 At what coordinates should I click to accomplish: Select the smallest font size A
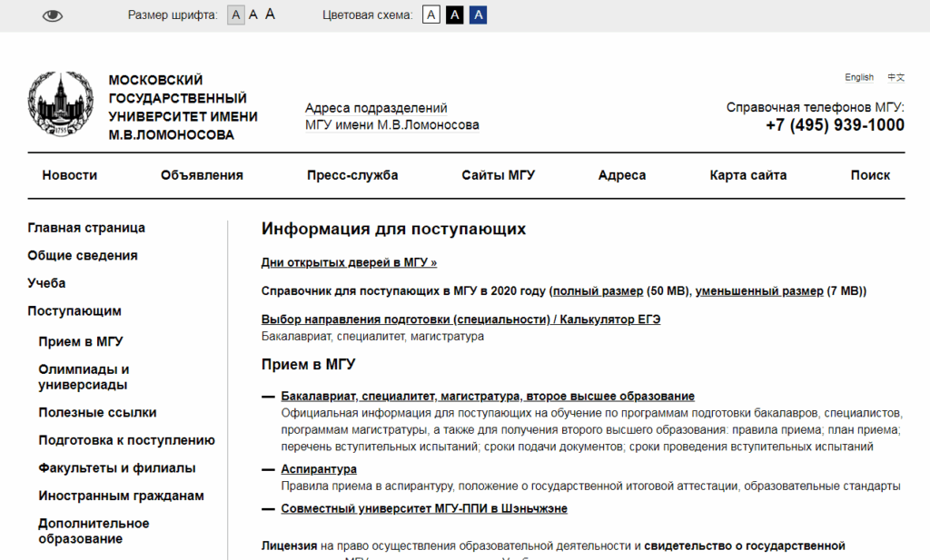tap(236, 15)
